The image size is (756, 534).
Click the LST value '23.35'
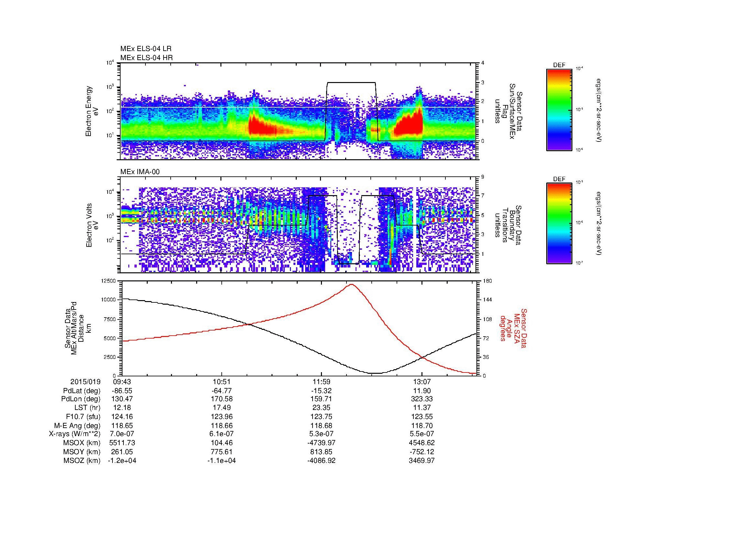tap(321, 408)
